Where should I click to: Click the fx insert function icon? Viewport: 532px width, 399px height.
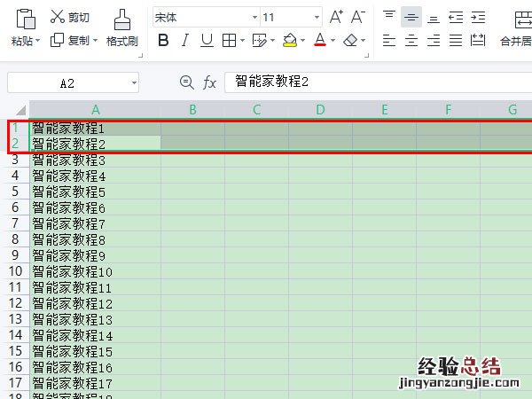pos(210,82)
